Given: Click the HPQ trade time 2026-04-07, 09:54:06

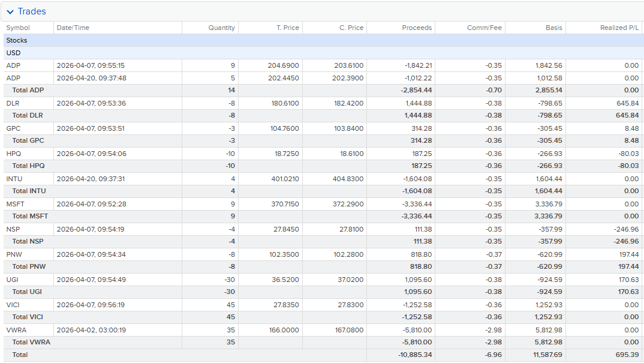Looking at the screenshot, I should click(92, 154).
